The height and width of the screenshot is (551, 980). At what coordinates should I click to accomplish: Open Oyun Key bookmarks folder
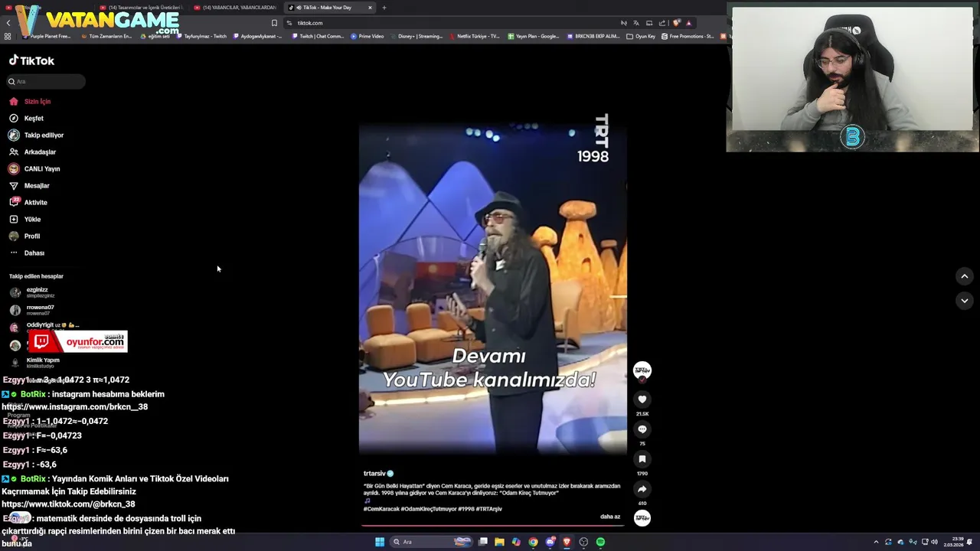point(641,36)
